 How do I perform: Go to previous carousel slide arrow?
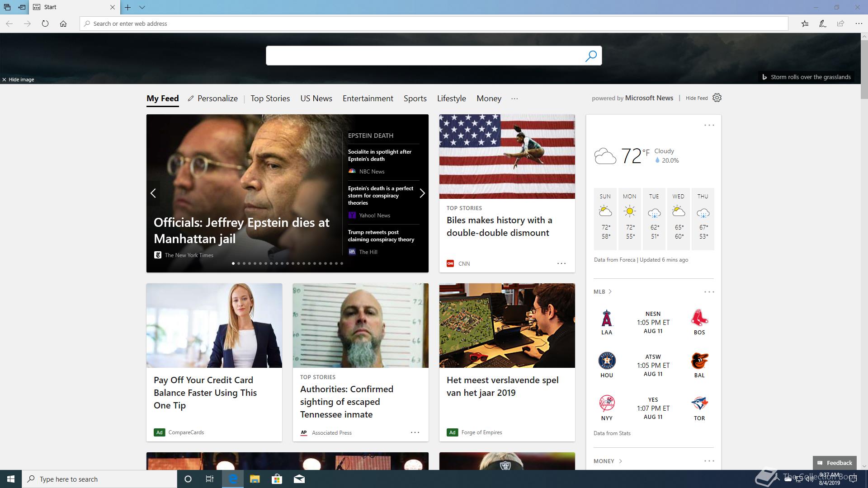tap(153, 193)
